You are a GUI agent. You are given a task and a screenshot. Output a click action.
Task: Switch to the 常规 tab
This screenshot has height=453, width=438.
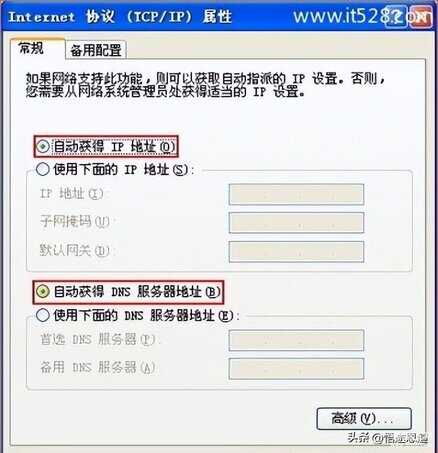(x=32, y=49)
